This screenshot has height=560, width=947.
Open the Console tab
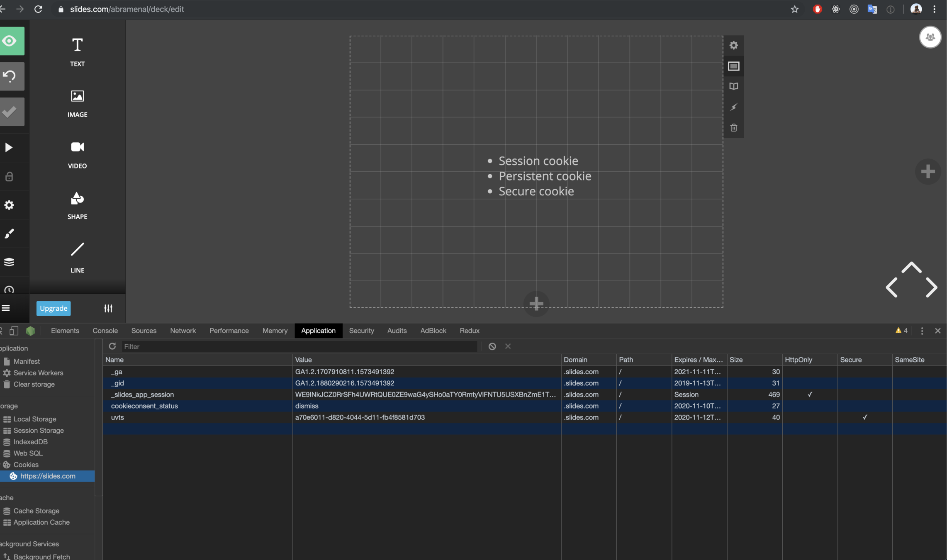105,331
